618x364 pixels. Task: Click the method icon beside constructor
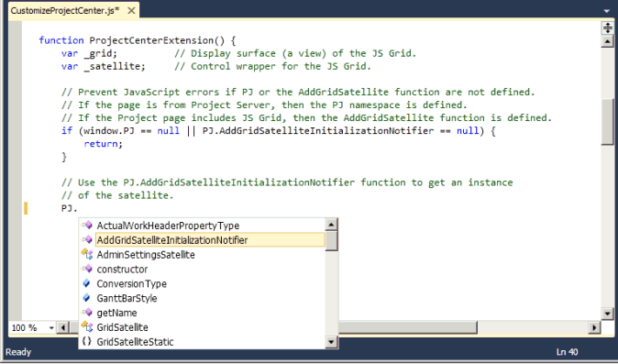click(87, 269)
